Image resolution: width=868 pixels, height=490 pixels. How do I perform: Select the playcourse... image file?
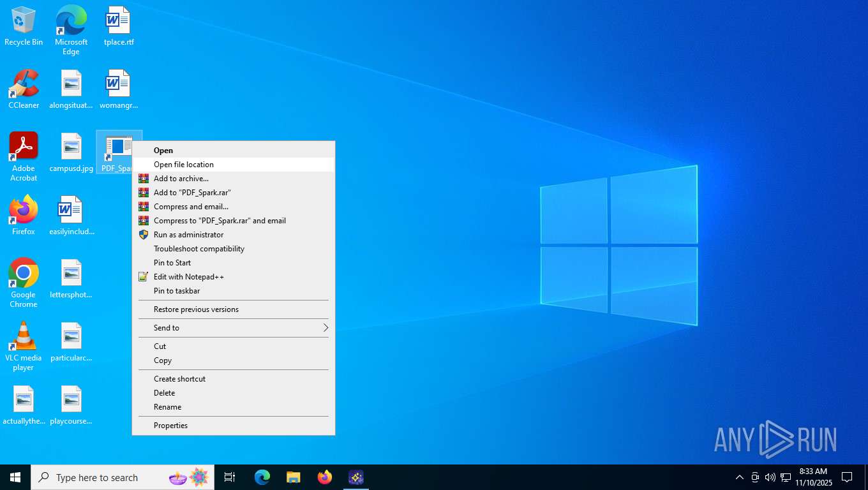pyautogui.click(x=71, y=406)
